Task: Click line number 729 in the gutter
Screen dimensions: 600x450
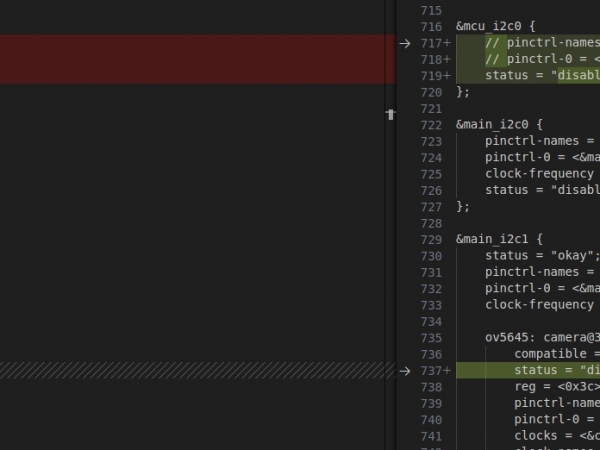Action: point(431,240)
